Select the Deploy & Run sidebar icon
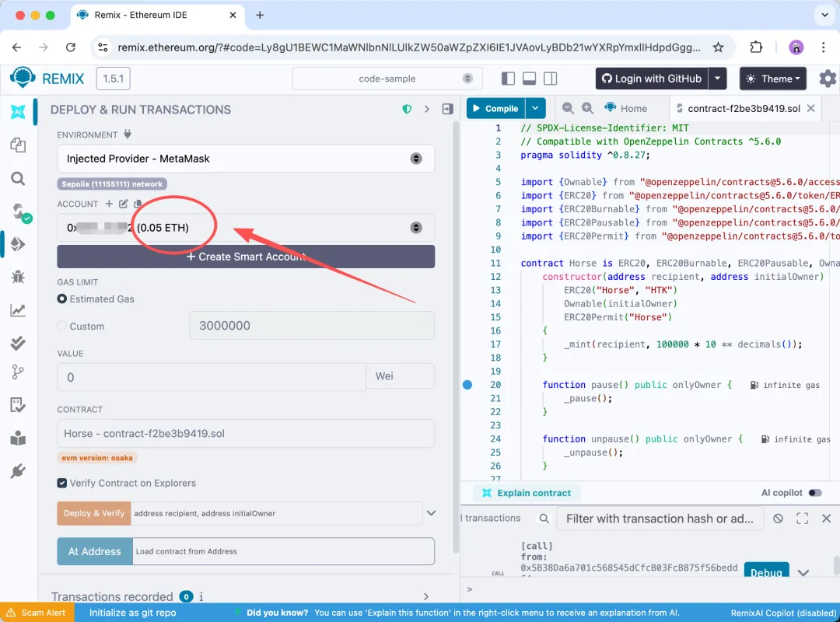Image resolution: width=840 pixels, height=622 pixels. tap(18, 244)
